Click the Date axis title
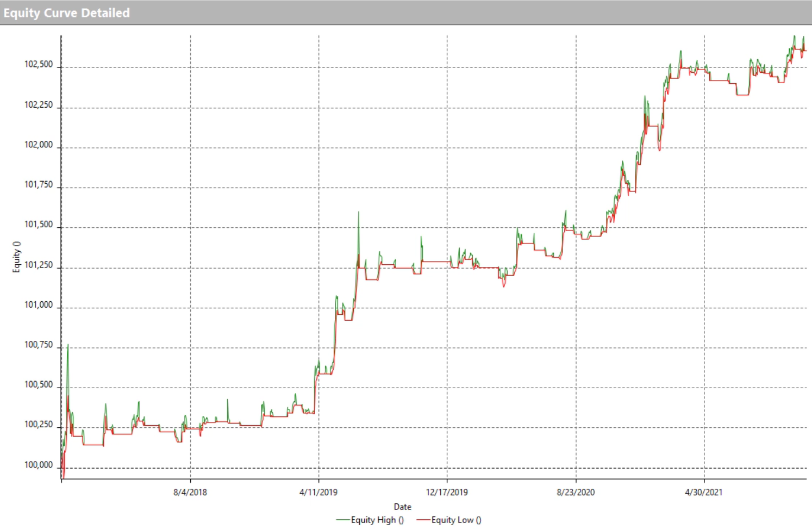Viewport: 812px width, 529px height. (x=402, y=507)
